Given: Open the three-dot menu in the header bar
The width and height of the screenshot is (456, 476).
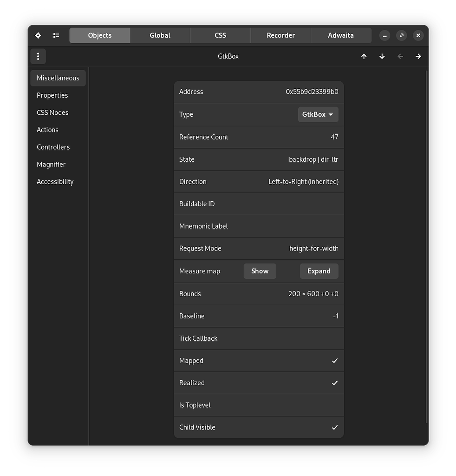Looking at the screenshot, I should click(x=38, y=56).
